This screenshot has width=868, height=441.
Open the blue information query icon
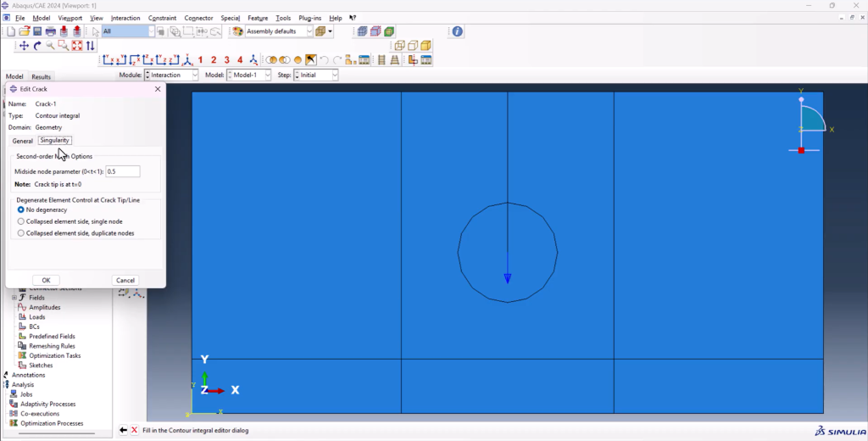coord(457,31)
